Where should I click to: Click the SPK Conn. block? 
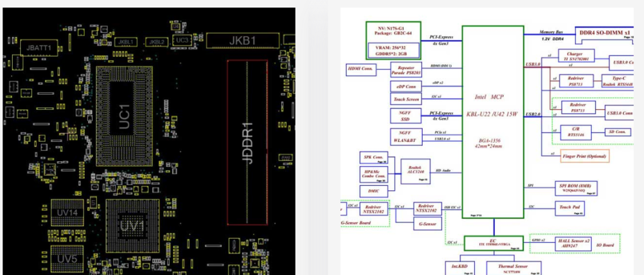(374, 158)
